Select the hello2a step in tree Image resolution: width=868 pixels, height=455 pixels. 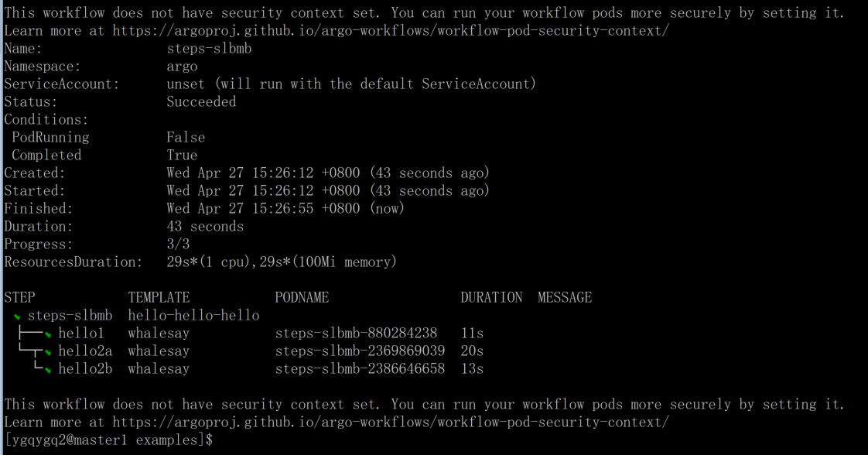coord(85,351)
